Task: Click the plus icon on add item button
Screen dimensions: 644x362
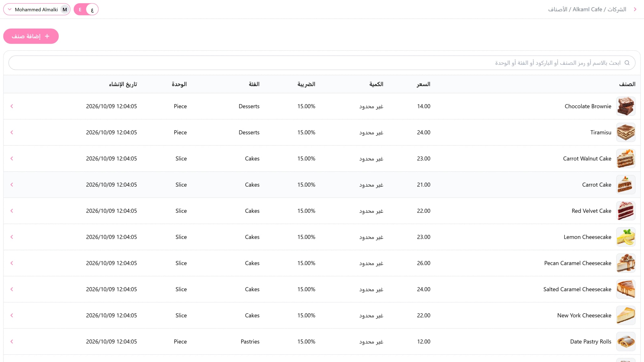Action: coord(47,36)
